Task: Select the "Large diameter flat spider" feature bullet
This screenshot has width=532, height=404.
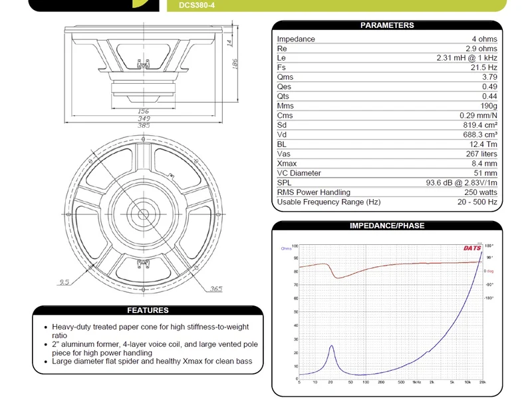Action: coord(152,361)
